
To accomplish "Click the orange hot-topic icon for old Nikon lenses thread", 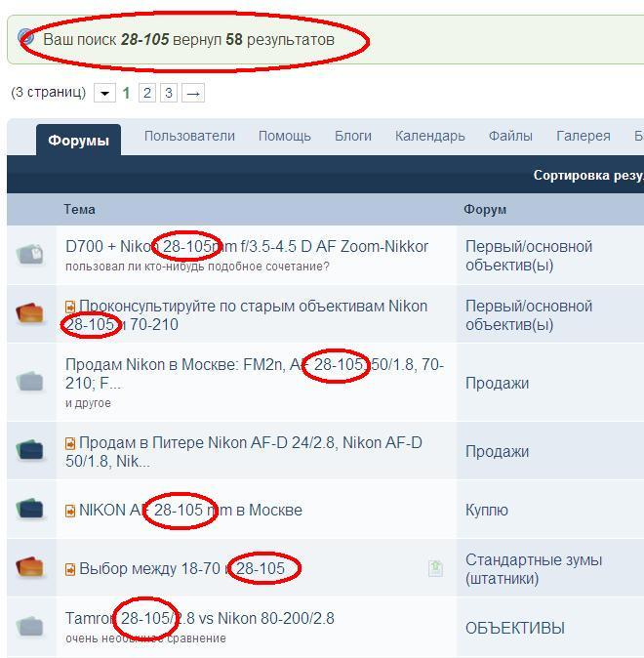I will tap(30, 313).
